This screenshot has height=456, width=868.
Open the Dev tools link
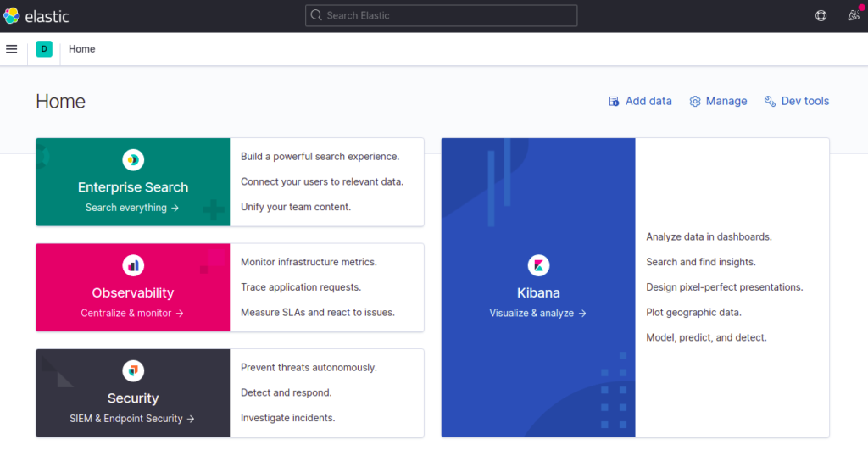[x=797, y=101]
